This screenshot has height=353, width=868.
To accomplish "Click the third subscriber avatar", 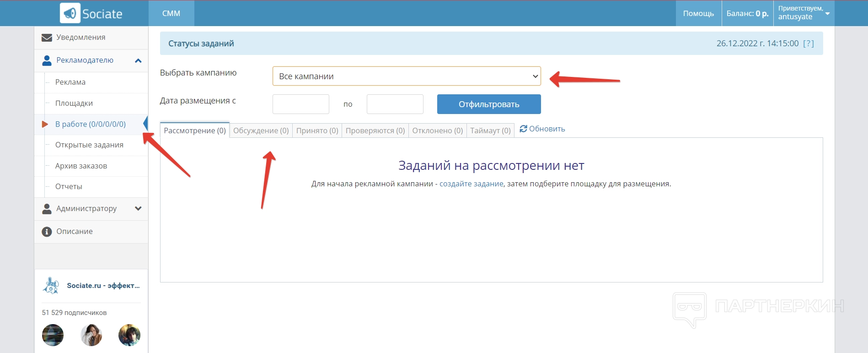I will (x=129, y=335).
